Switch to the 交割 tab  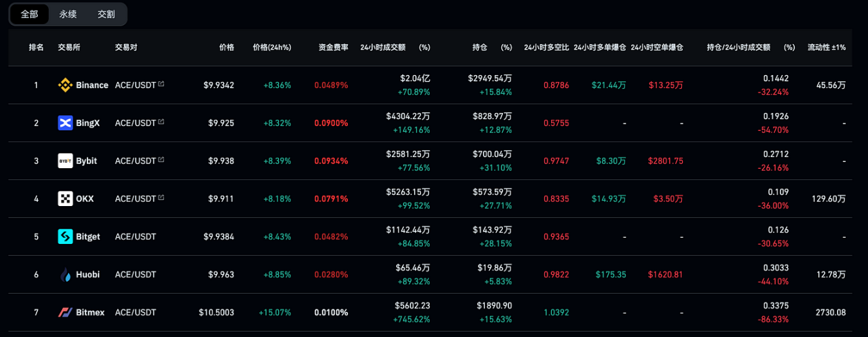click(x=106, y=14)
